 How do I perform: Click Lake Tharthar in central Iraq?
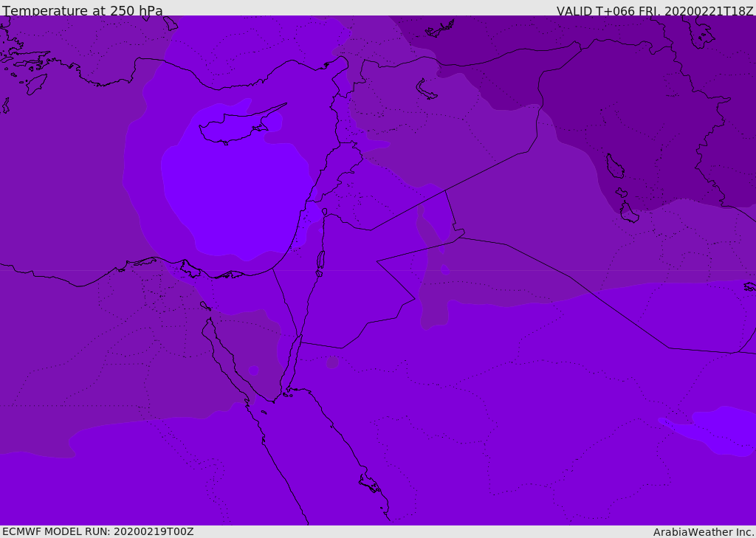pyautogui.click(x=614, y=167)
